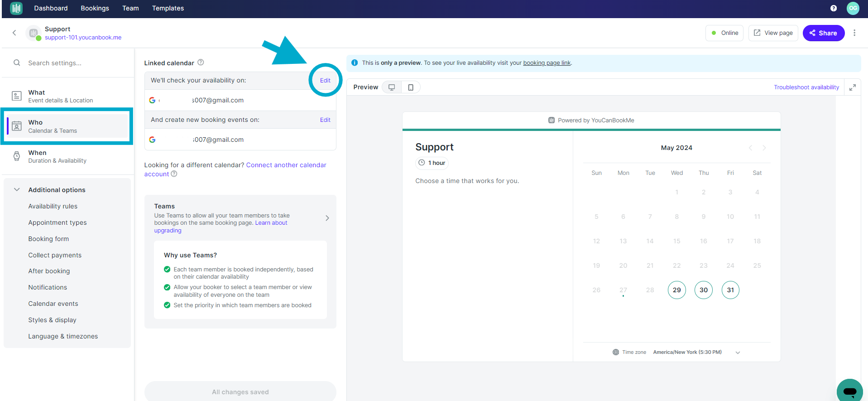
Task: Open the Dashboard menu
Action: coord(51,8)
